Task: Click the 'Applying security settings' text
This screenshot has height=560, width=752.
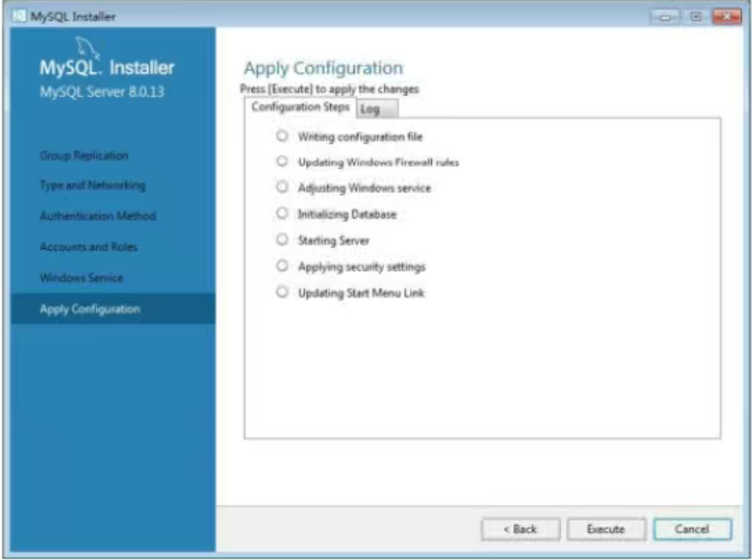Action: (x=362, y=266)
